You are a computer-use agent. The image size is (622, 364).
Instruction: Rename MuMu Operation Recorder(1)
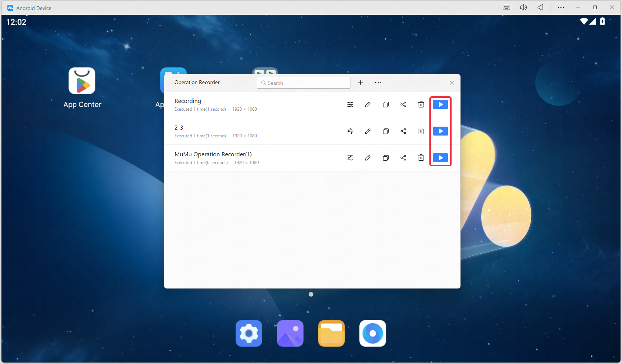[x=367, y=158]
